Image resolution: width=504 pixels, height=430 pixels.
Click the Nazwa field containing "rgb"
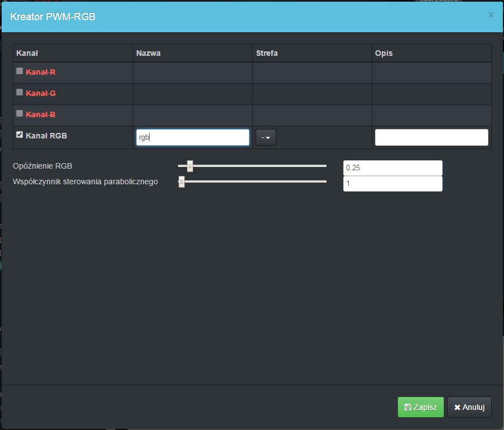[x=193, y=137]
